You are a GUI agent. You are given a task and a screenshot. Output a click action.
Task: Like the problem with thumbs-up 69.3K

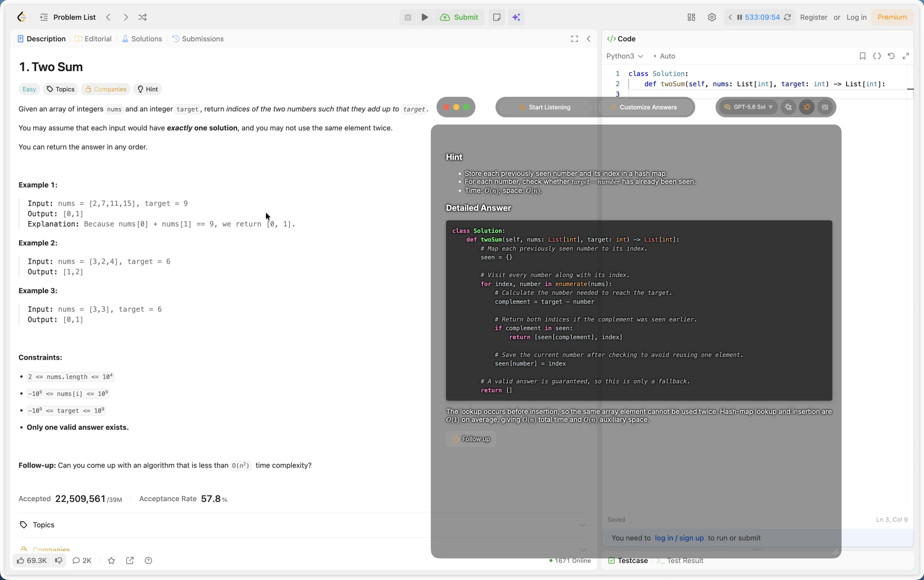coord(32,560)
